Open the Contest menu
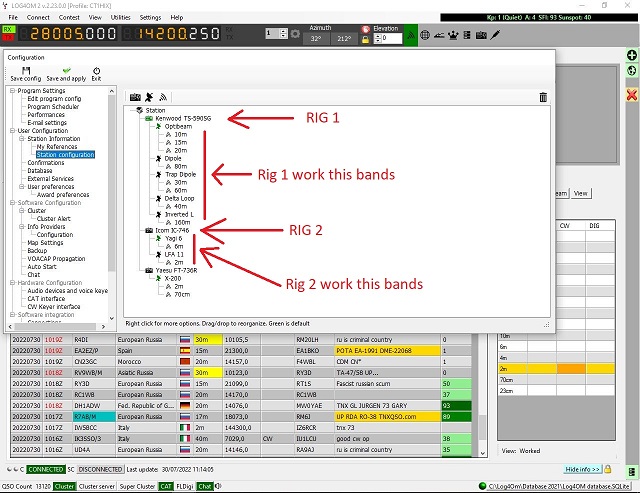 (x=69, y=18)
